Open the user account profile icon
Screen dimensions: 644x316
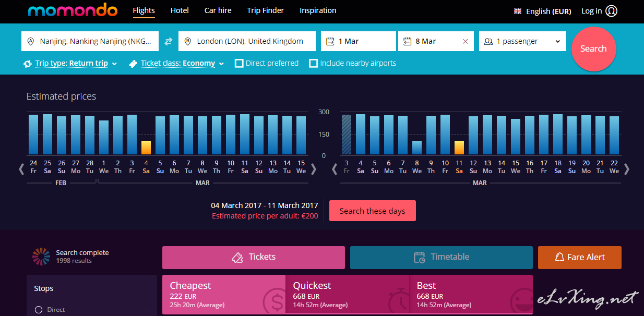612,11
